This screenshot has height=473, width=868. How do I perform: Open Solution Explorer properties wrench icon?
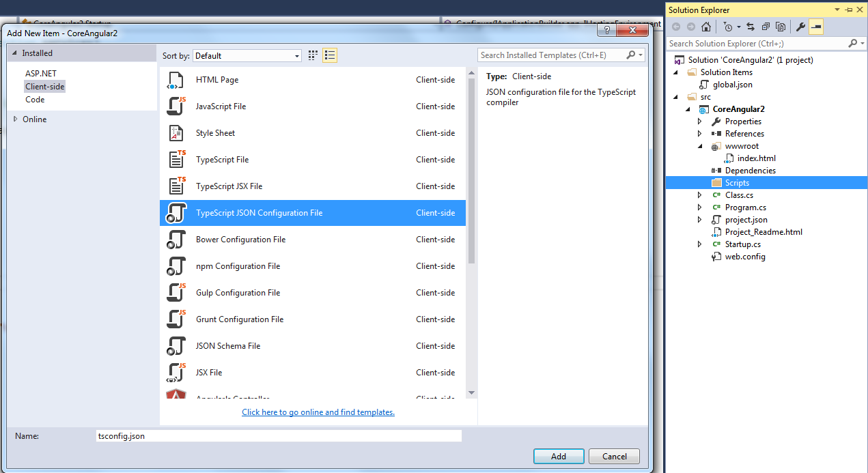[801, 26]
